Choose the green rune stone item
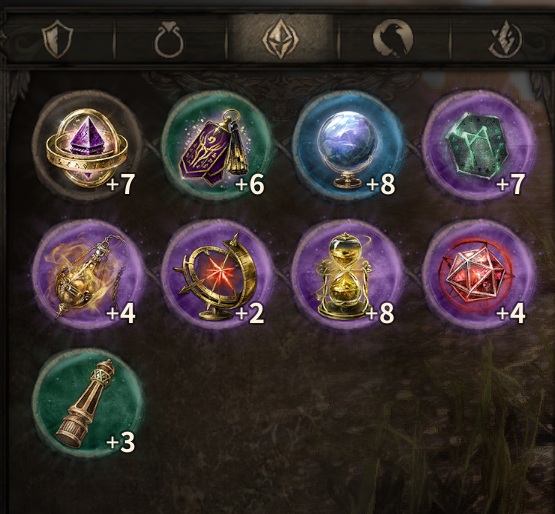 [478, 145]
